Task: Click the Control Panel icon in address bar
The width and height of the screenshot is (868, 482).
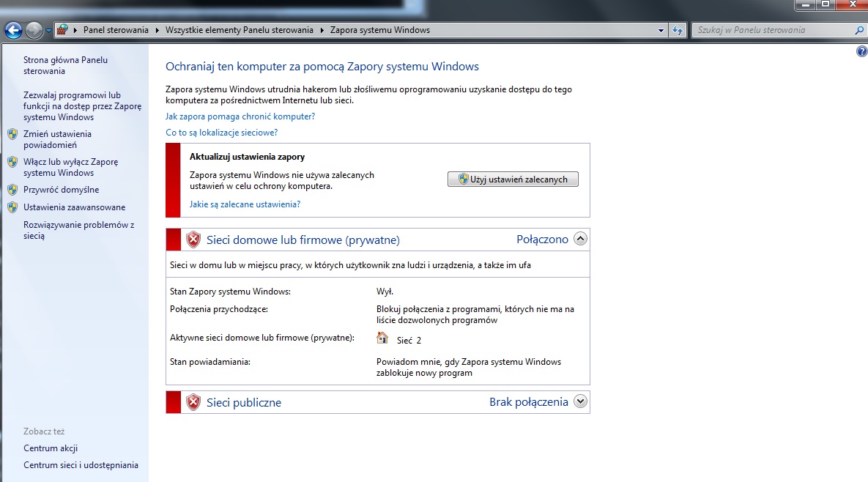Action: pyautogui.click(x=62, y=30)
